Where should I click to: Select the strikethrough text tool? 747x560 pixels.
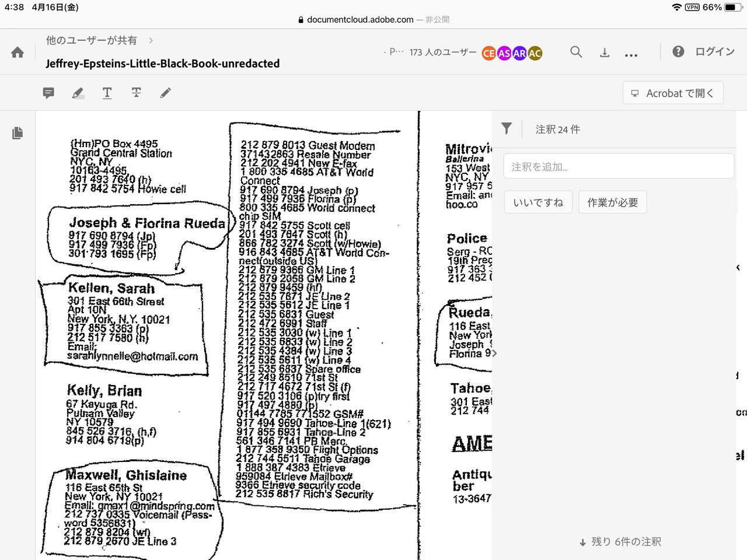(x=137, y=93)
